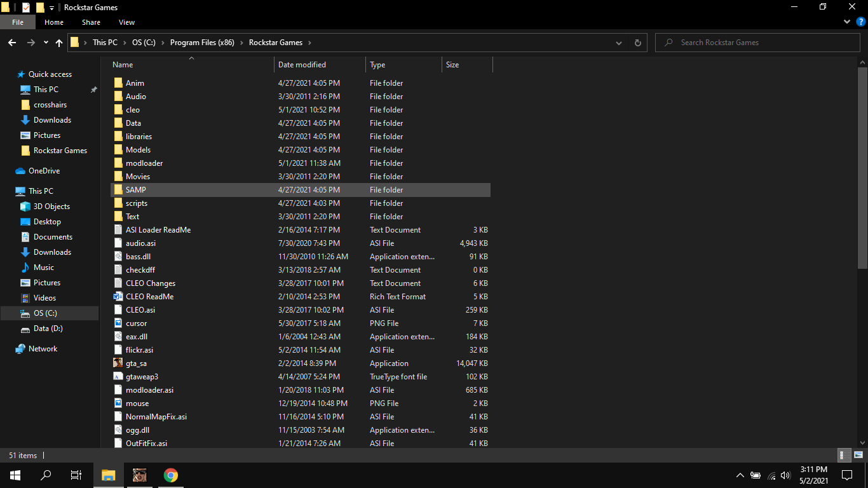Open Task View from the taskbar

[x=76, y=475]
